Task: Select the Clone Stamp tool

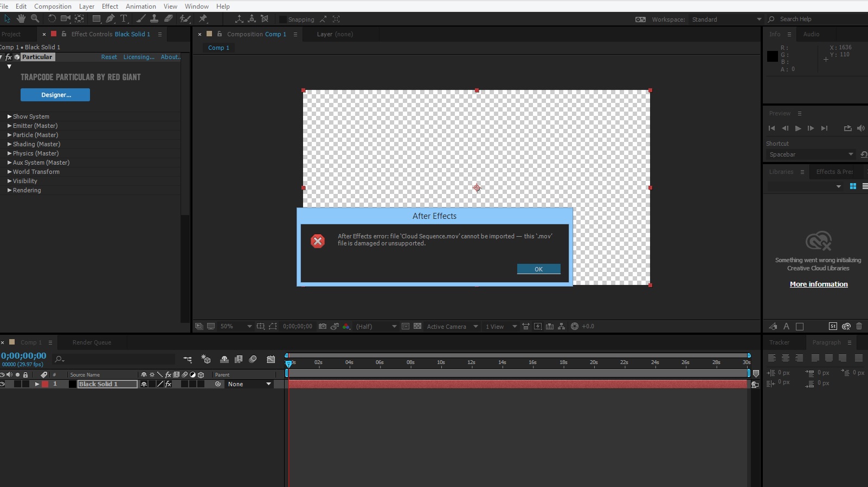Action: tap(155, 19)
